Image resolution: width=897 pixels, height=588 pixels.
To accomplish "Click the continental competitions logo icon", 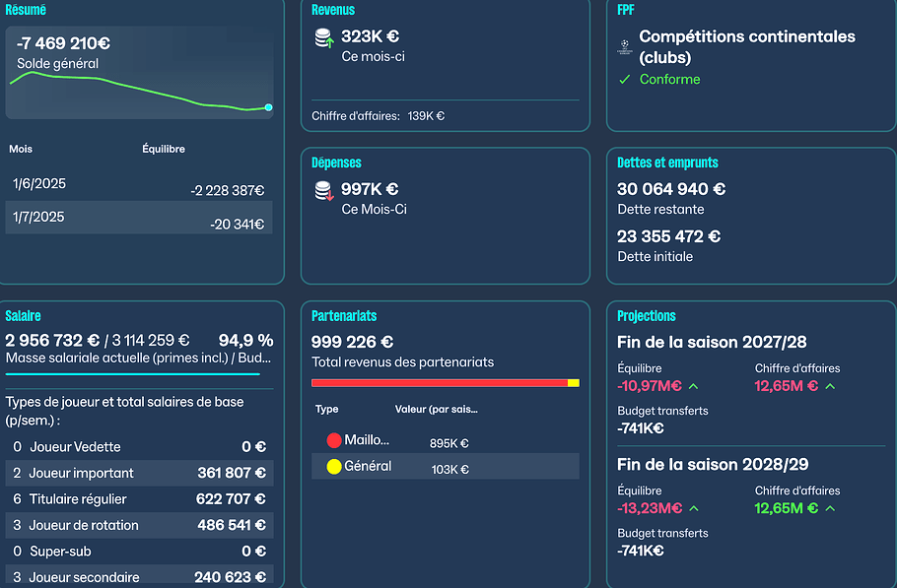I will (x=625, y=46).
